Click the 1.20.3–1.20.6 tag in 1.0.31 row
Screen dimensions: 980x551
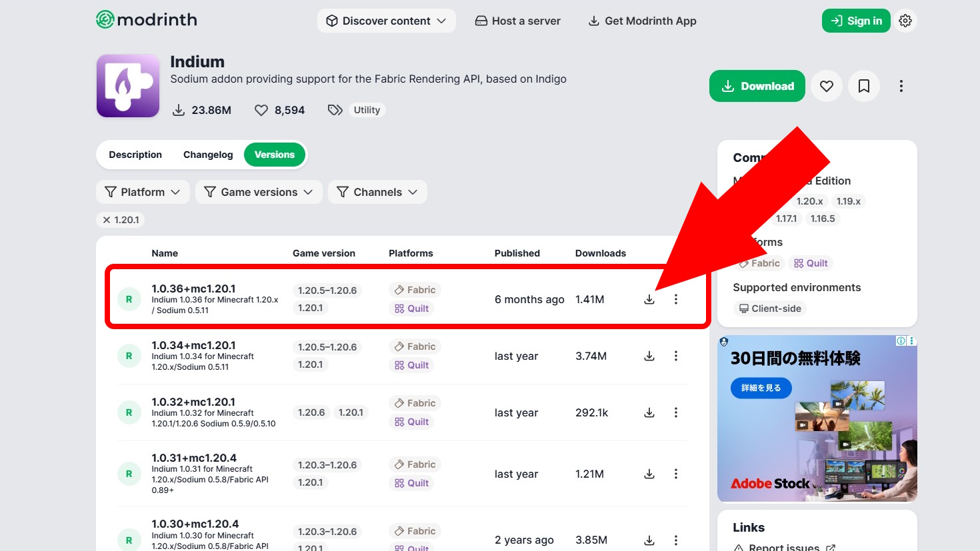coord(327,465)
